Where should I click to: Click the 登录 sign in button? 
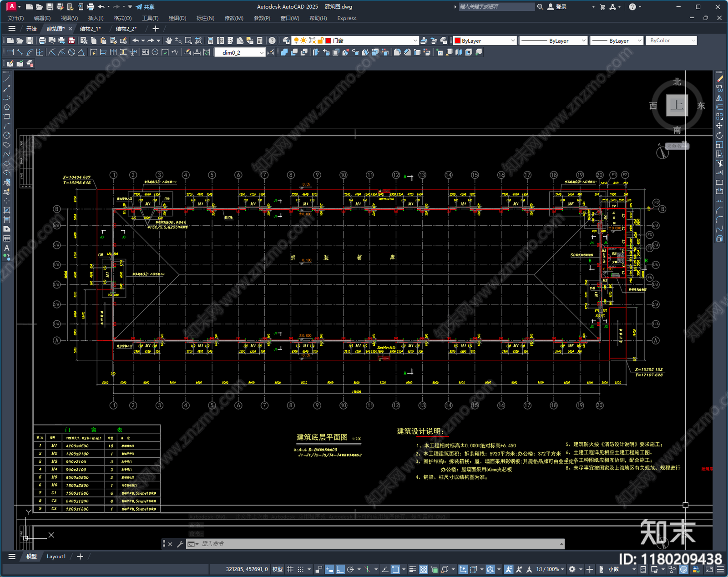[557, 7]
